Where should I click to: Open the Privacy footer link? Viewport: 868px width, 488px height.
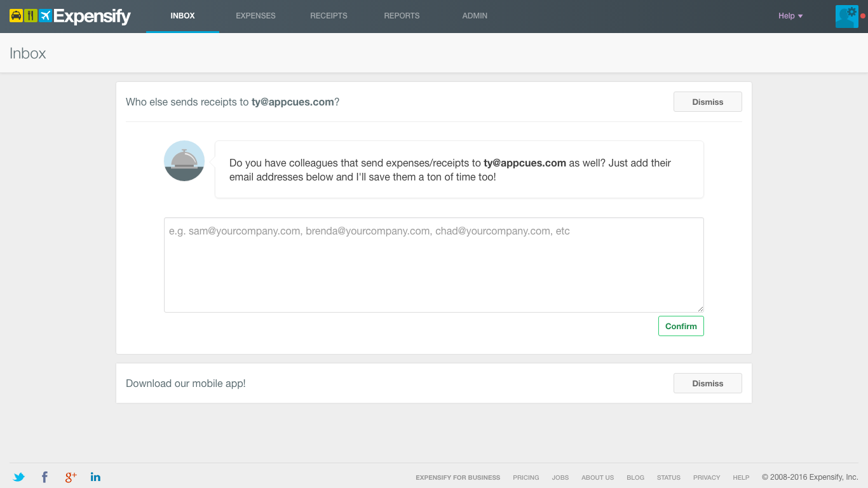point(707,477)
